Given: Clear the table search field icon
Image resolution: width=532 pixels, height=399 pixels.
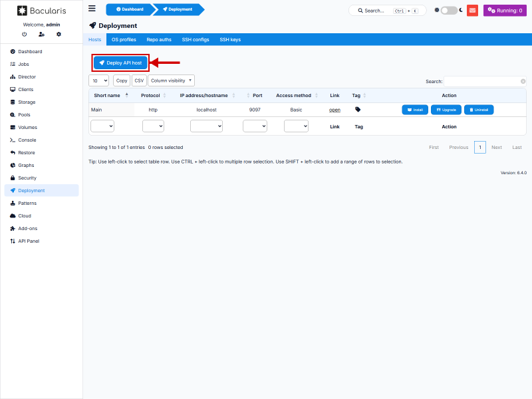Looking at the screenshot, I should tap(523, 81).
